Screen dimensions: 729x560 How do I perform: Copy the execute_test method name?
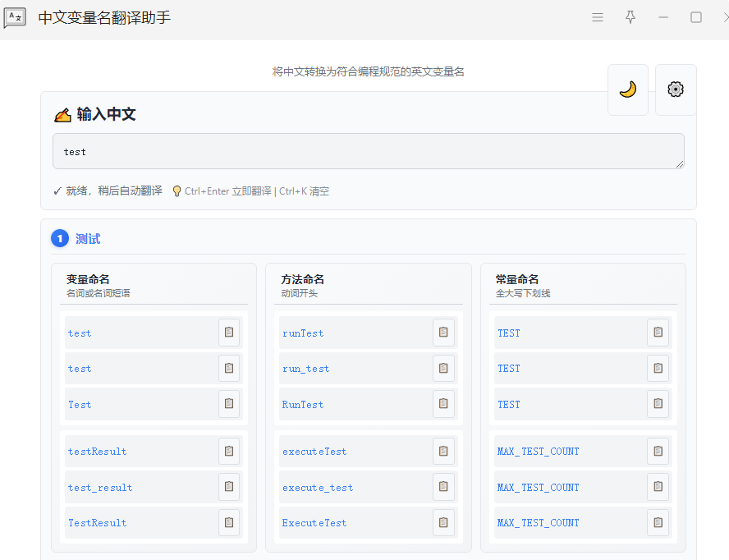443,487
